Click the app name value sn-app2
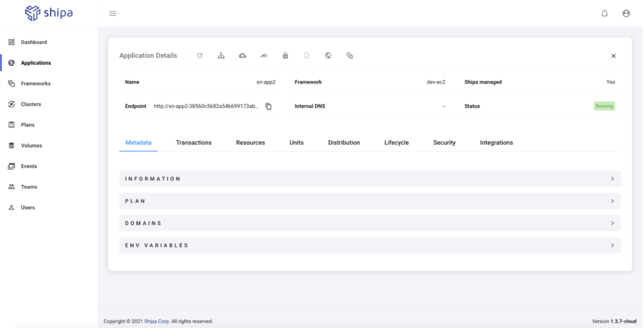The width and height of the screenshot is (644, 328). (266, 82)
